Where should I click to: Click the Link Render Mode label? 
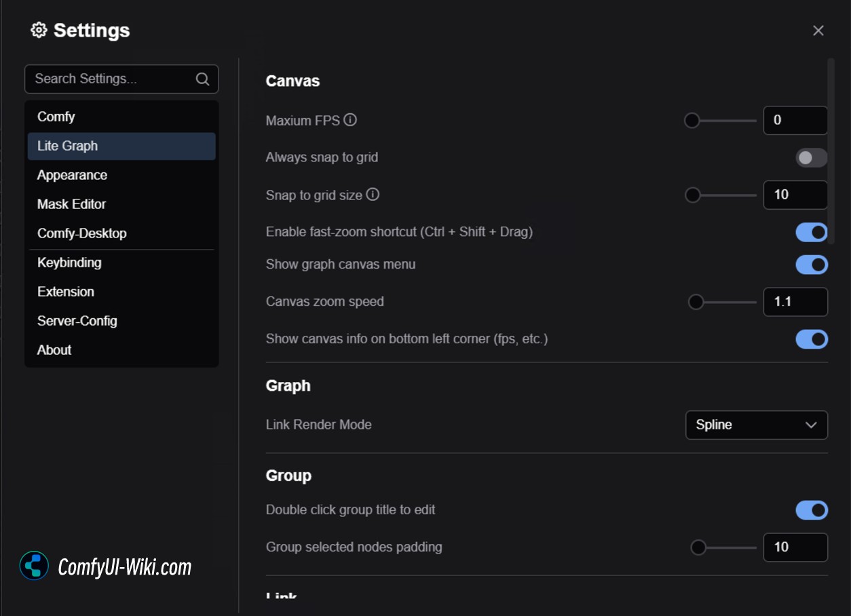319,425
